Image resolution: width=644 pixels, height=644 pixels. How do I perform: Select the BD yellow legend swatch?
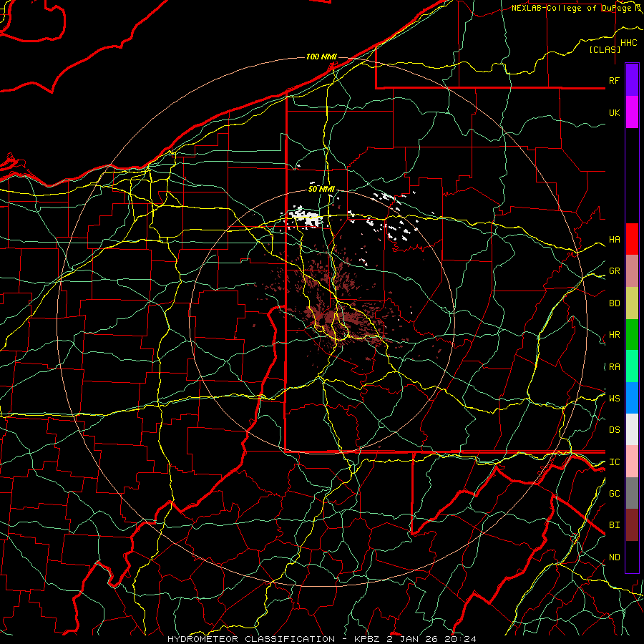click(x=632, y=303)
